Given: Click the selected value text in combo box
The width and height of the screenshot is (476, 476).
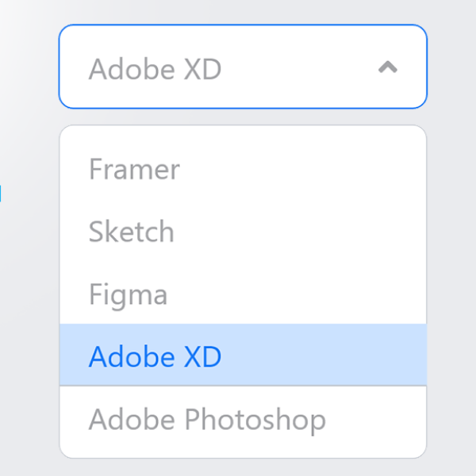Looking at the screenshot, I should pos(155,69).
